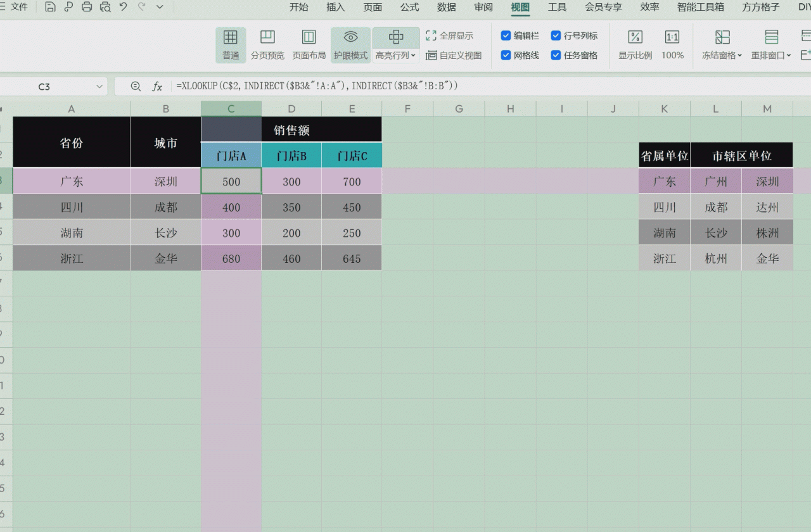
Task: Select the 销售额 header cell
Action: (291, 130)
